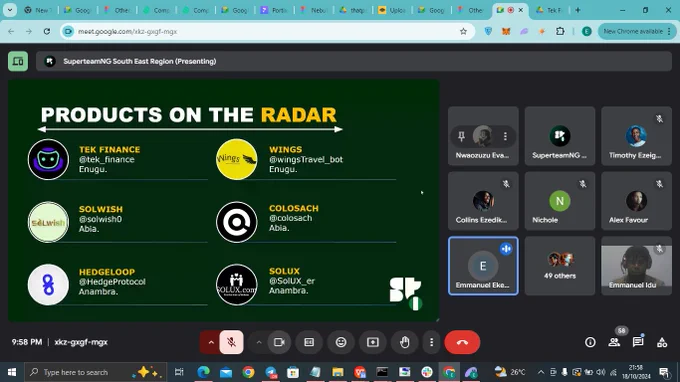The width and height of the screenshot is (680, 382).
Task: Open Task View on taskbar
Action: click(x=179, y=372)
